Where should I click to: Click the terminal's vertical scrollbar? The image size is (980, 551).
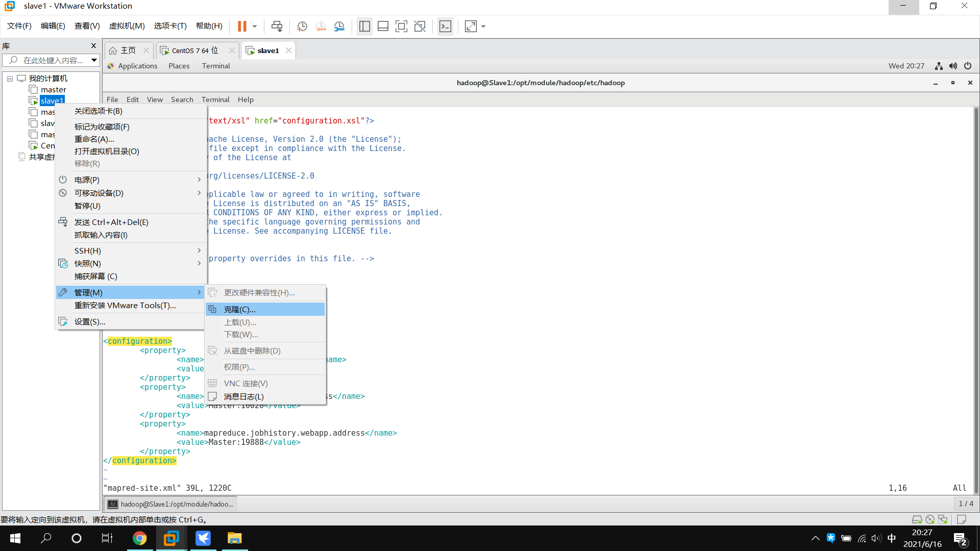976,300
